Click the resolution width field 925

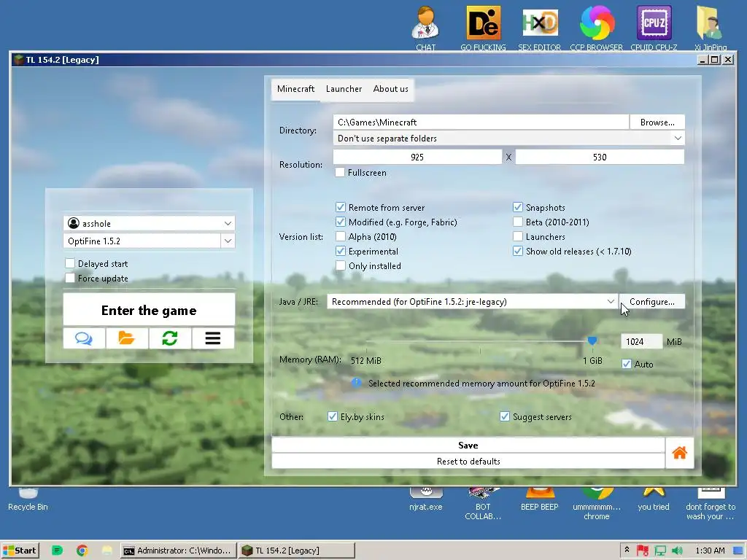[417, 157]
